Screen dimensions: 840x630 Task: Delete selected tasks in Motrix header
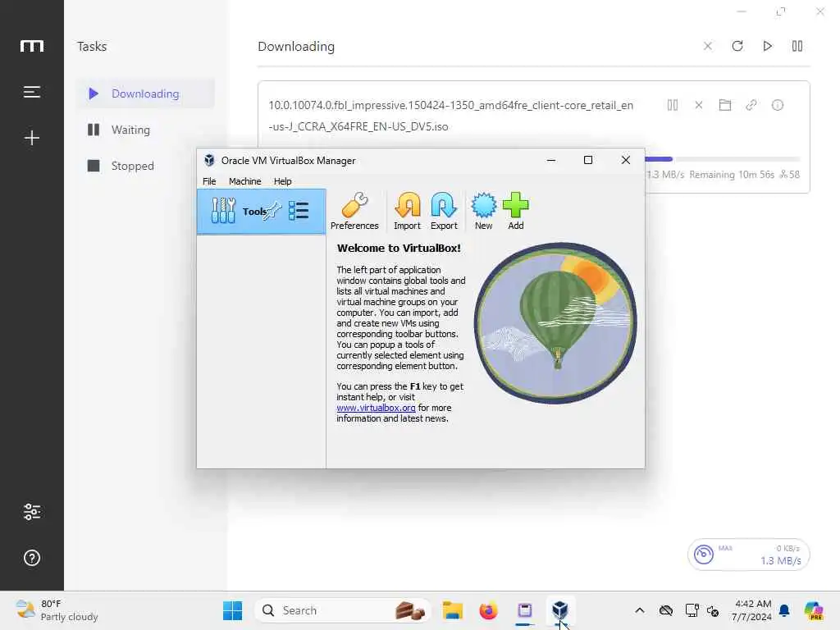click(x=708, y=46)
